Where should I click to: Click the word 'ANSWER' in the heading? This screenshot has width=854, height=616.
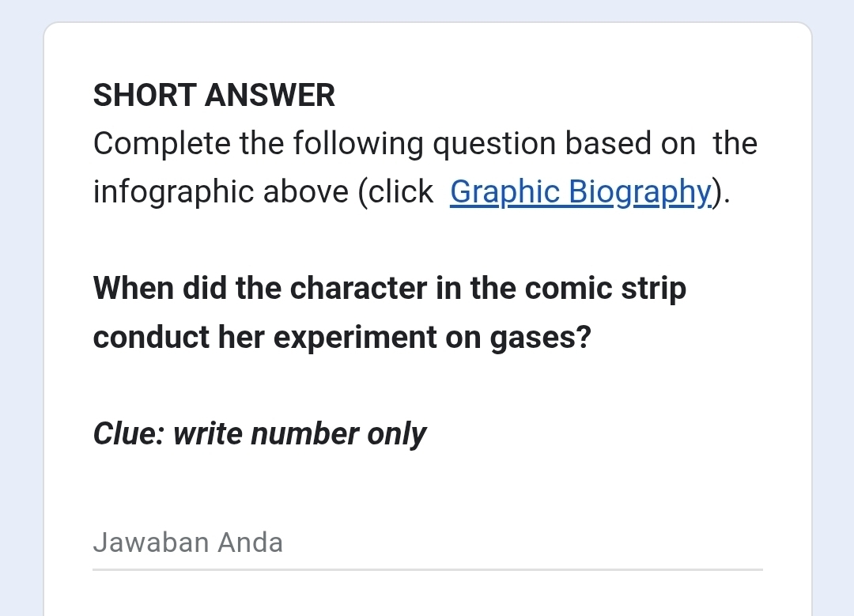[270, 96]
